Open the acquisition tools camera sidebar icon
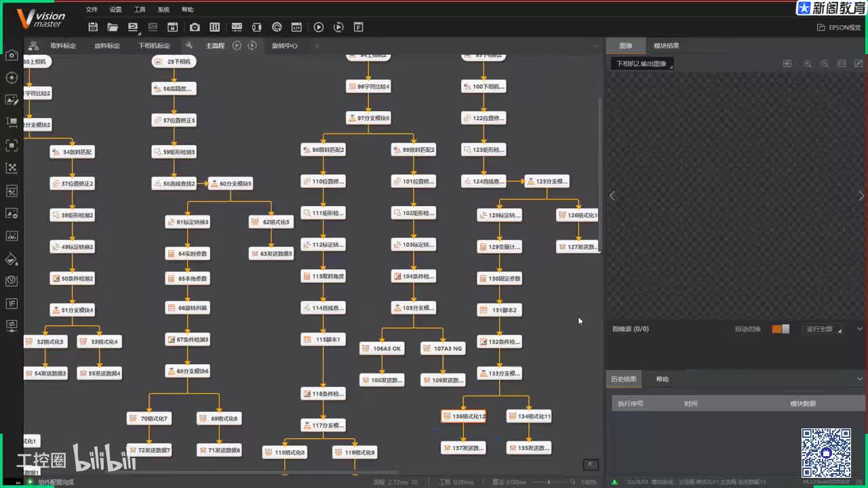This screenshot has width=868, height=488. point(12,55)
